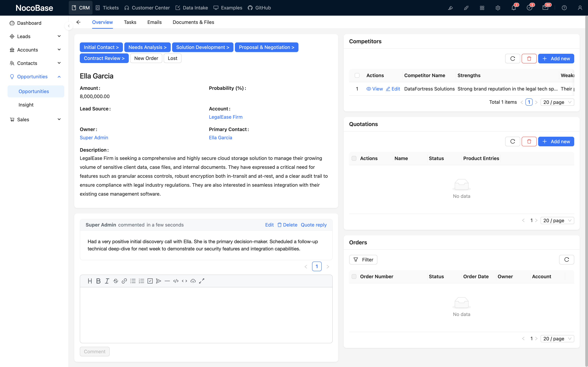Click inside the comment text area
This screenshot has width=588, height=367.
tap(206, 315)
